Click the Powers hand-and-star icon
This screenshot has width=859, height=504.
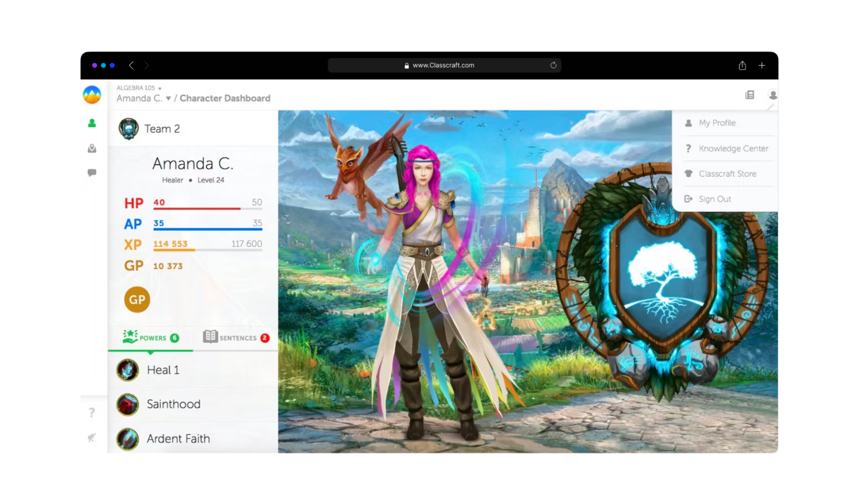(131, 336)
